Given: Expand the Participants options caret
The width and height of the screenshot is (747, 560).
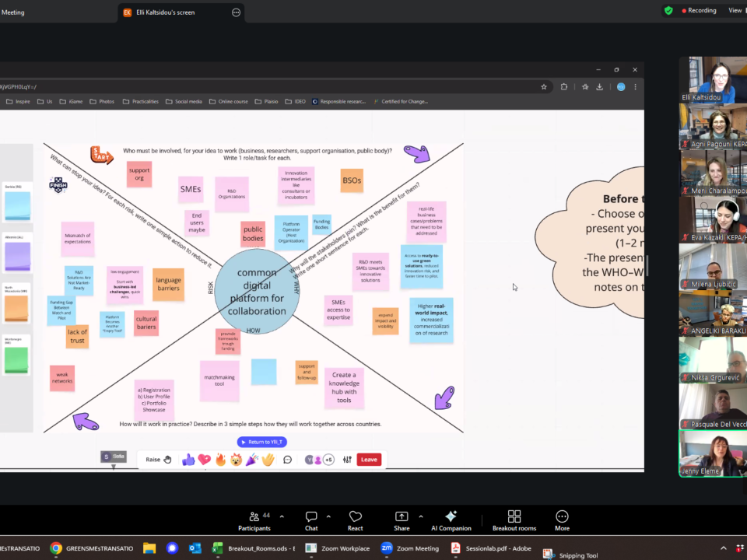Looking at the screenshot, I should coord(282,516).
